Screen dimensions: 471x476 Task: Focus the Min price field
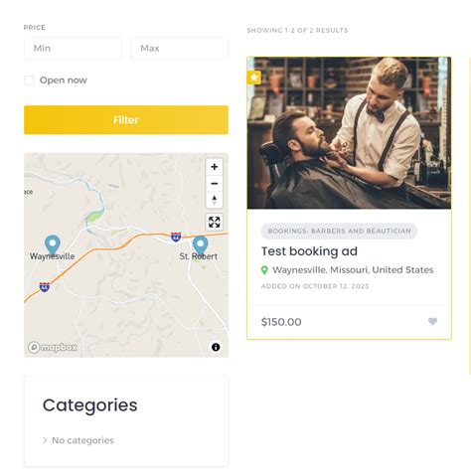[x=73, y=49]
